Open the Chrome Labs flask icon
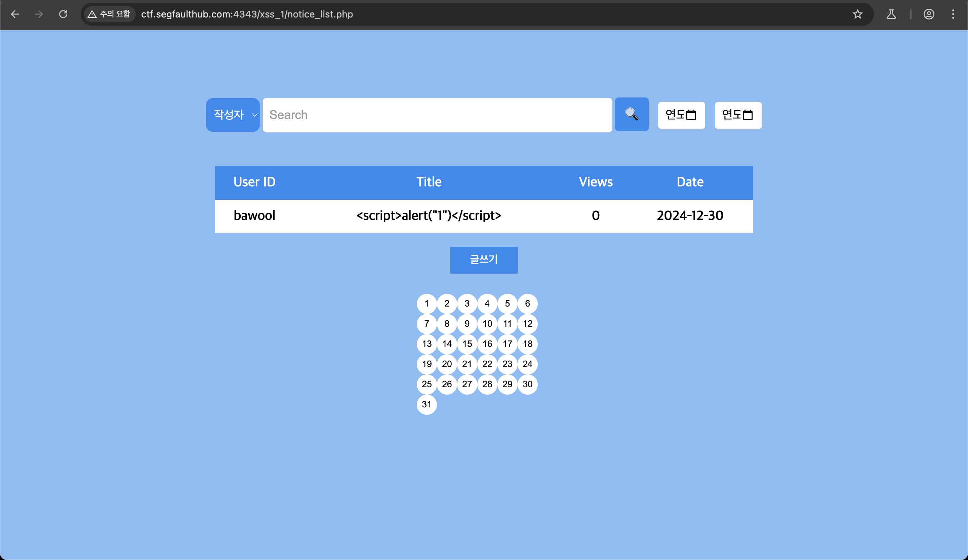968x560 pixels. (x=891, y=14)
